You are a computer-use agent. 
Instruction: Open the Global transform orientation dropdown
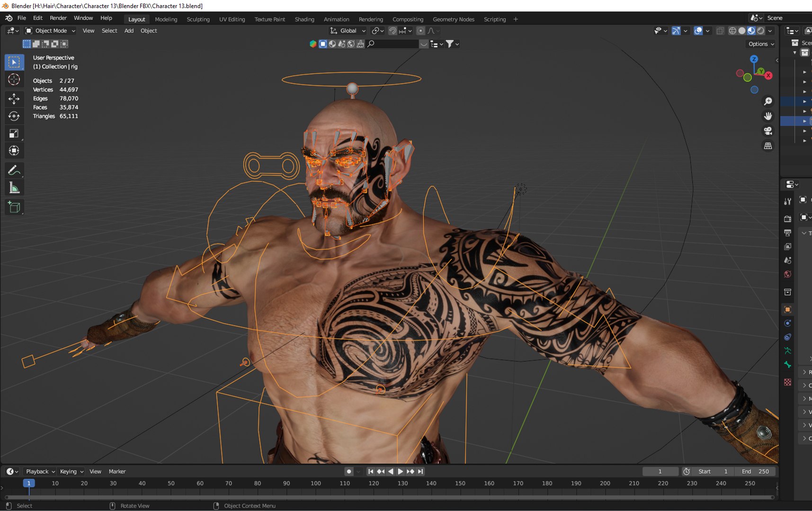click(348, 31)
